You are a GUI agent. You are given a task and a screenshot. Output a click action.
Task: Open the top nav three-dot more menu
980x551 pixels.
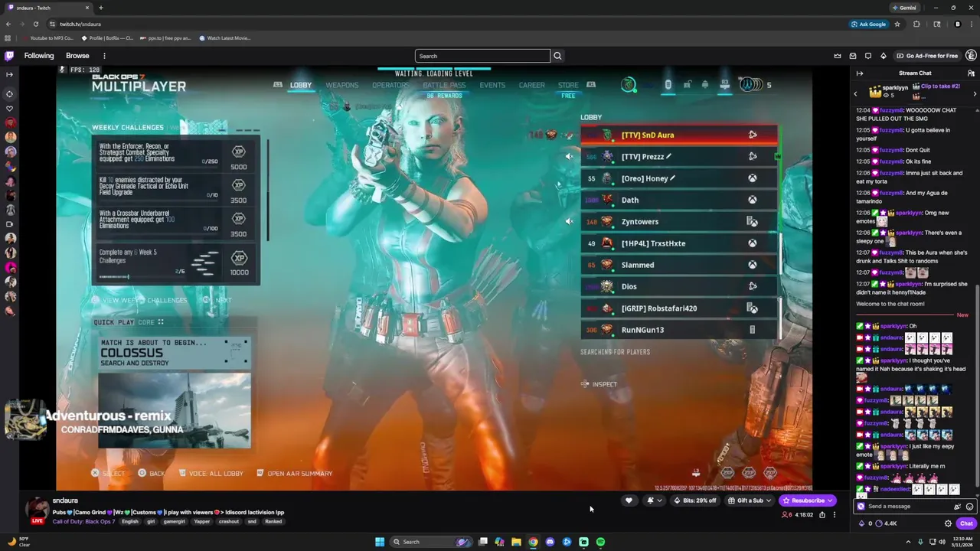tap(104, 56)
